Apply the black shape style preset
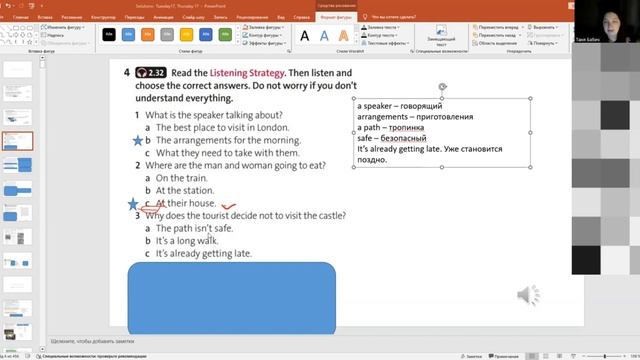The height and width of the screenshot is (360, 640). pyautogui.click(x=109, y=35)
